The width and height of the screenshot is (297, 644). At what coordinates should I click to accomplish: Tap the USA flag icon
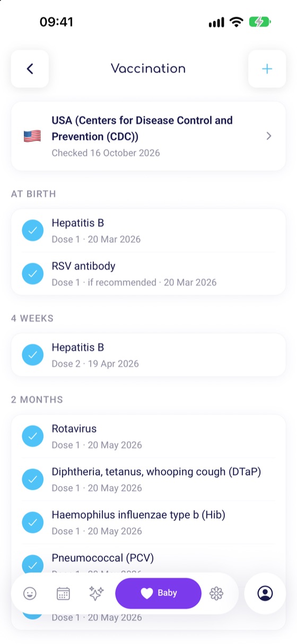click(x=32, y=137)
